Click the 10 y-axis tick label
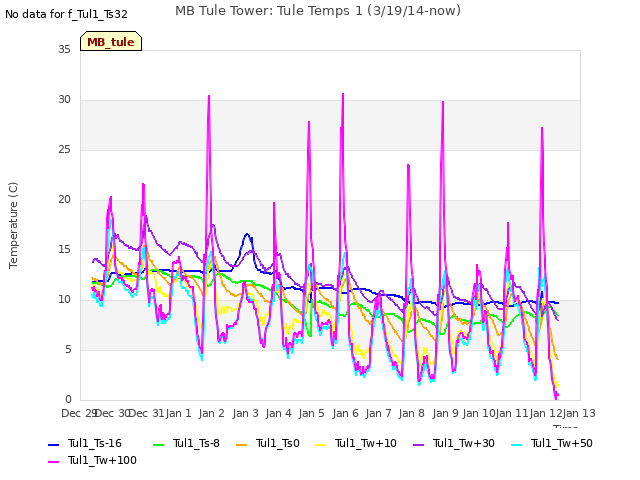 pyautogui.click(x=64, y=300)
